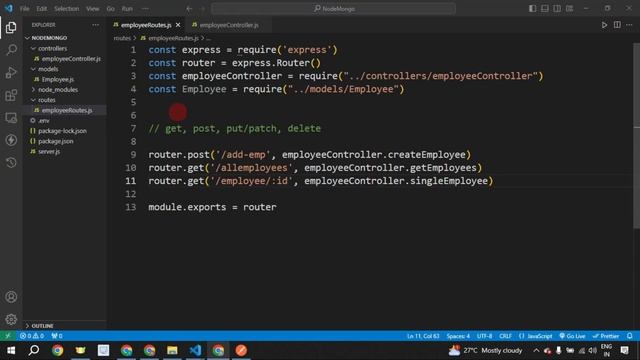Open the Thunder Client lightning icon
This screenshot has height=360, width=640.
11,140
